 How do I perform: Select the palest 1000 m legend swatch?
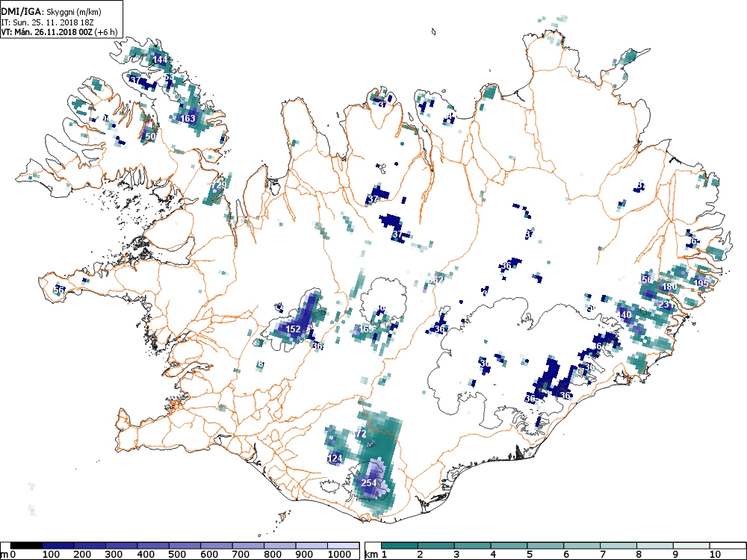click(x=344, y=545)
